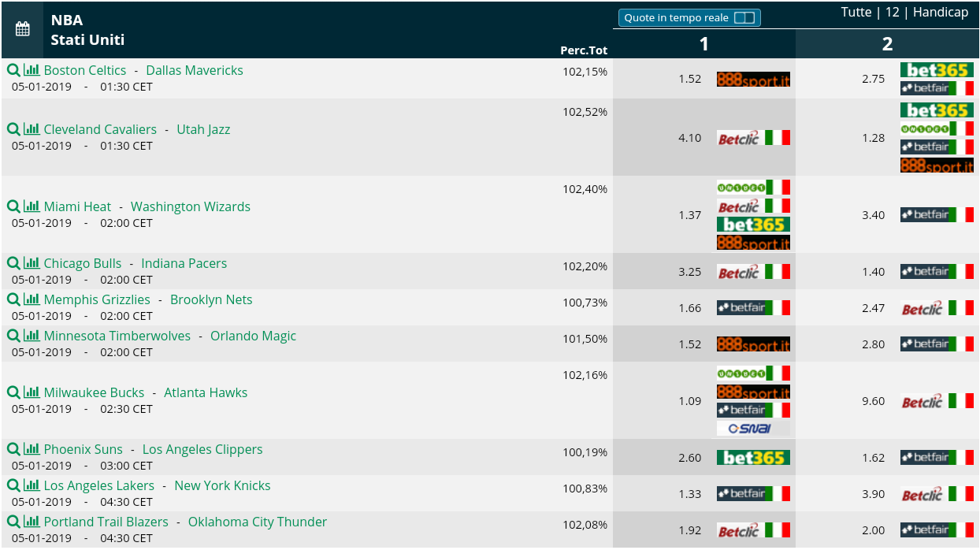
Task: Click the magnifier icon for Miami Heat match
Action: coord(13,206)
